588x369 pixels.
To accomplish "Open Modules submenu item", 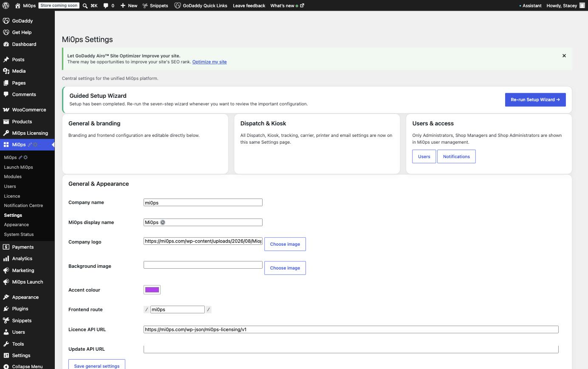I will point(13,176).
